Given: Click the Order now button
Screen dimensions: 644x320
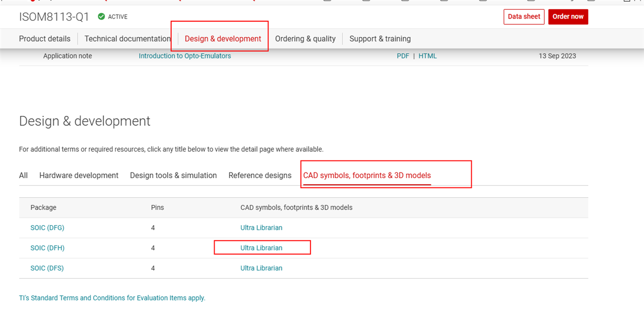Looking at the screenshot, I should pyautogui.click(x=568, y=17).
